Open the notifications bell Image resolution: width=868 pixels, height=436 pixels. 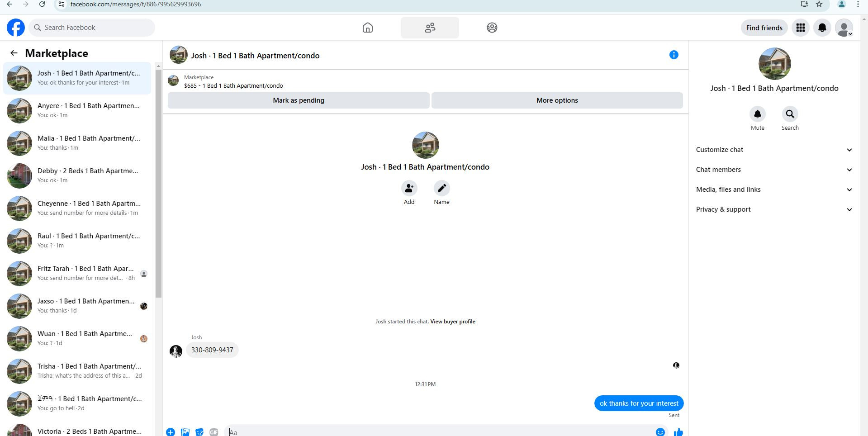822,28
